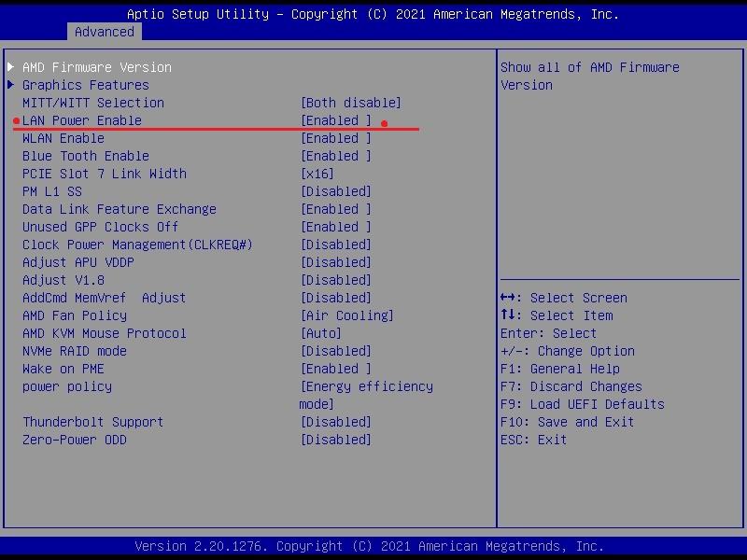747x560 pixels.
Task: Select the Zero-Power ODD label
Action: 75,440
